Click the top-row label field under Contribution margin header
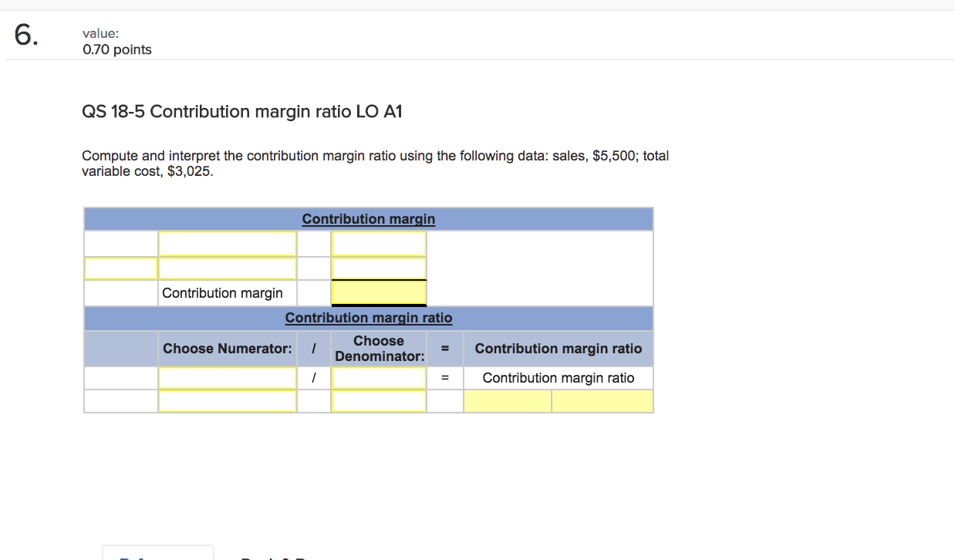This screenshot has width=955, height=560. pyautogui.click(x=228, y=244)
